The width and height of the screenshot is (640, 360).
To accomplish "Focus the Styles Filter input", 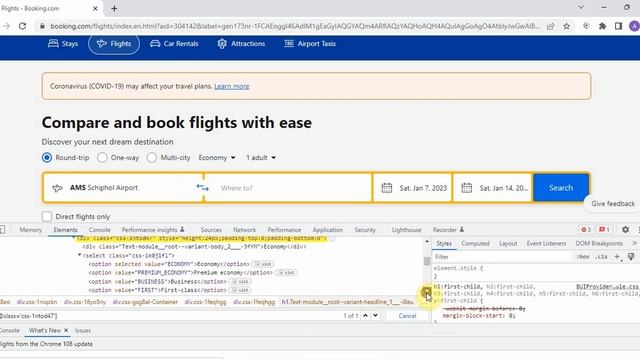I will pos(502,256).
